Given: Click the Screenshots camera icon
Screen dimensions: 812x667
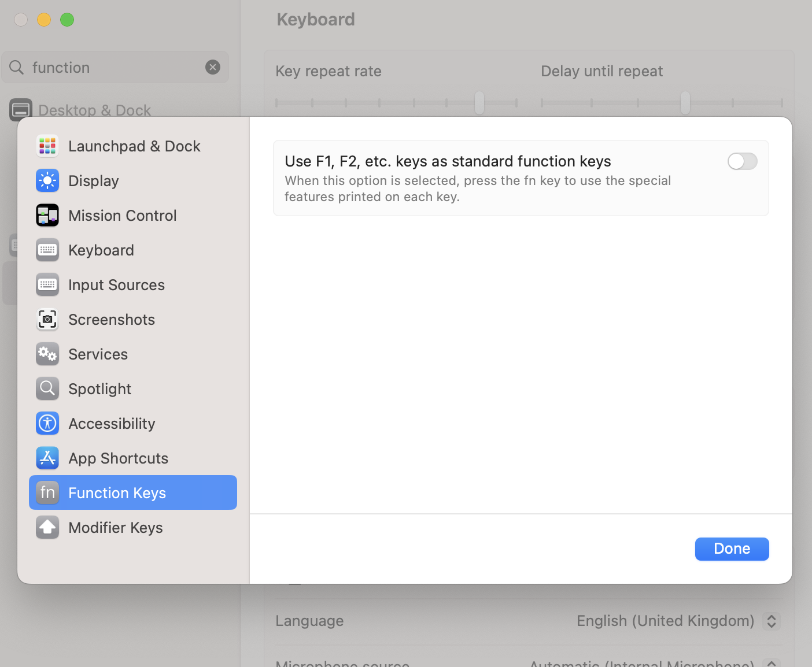Looking at the screenshot, I should point(47,320).
